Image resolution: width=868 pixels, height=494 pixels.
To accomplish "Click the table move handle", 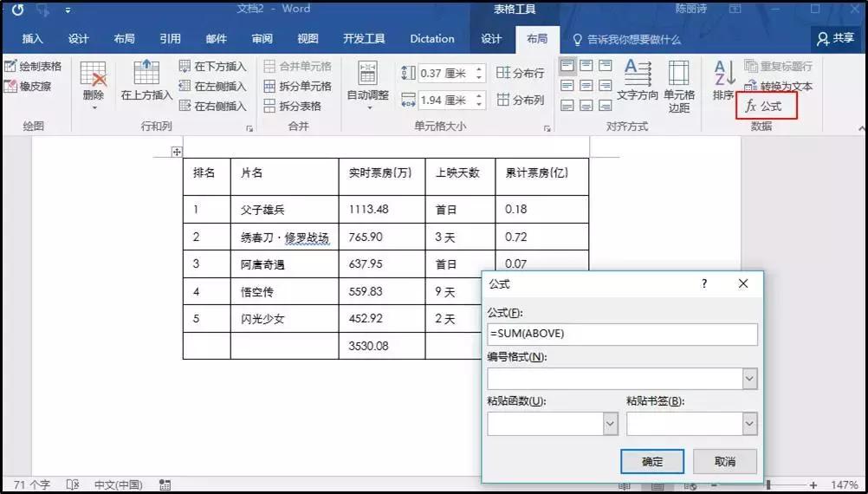I will click(x=177, y=152).
